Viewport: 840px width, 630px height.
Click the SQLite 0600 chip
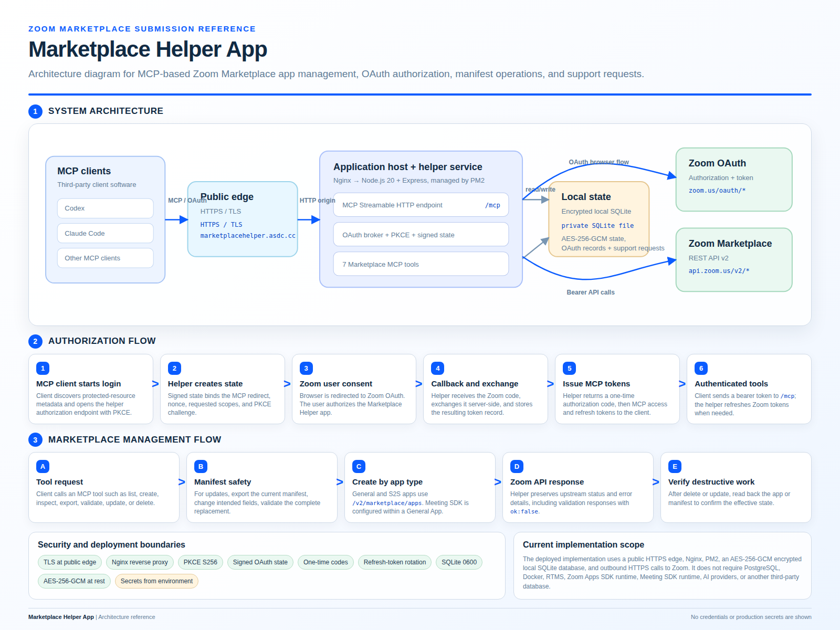(459, 562)
